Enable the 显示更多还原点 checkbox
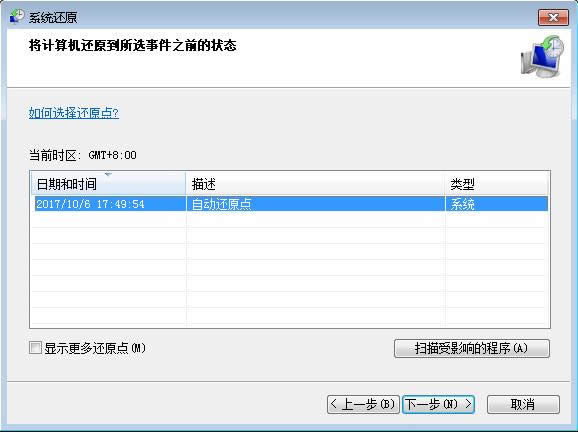This screenshot has height=432, width=578. [x=35, y=347]
